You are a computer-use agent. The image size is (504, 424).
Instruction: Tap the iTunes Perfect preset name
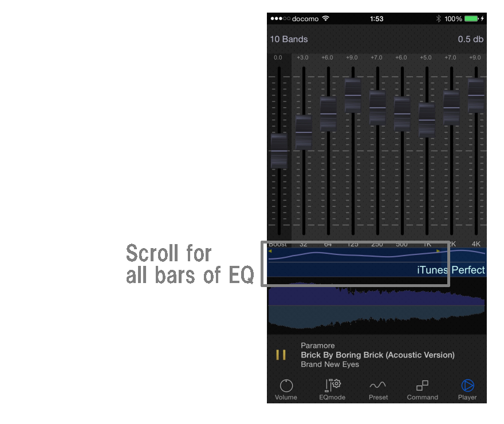pyautogui.click(x=451, y=270)
